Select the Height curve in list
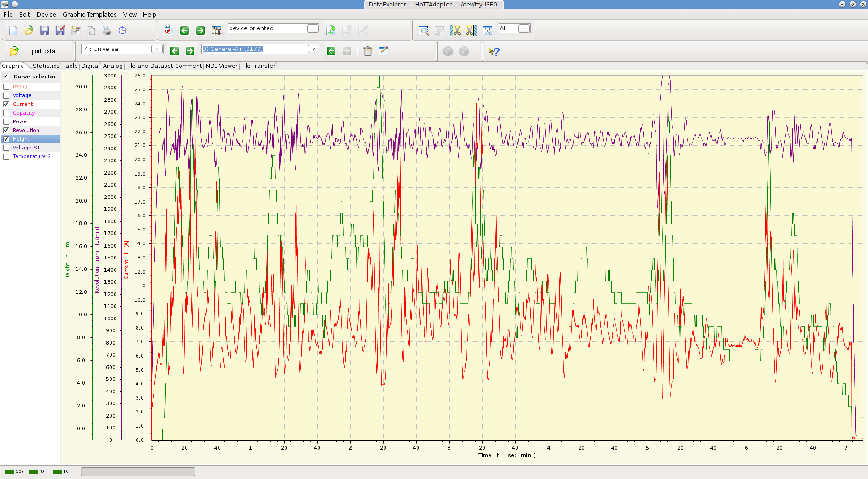This screenshot has height=479, width=868. click(21, 139)
